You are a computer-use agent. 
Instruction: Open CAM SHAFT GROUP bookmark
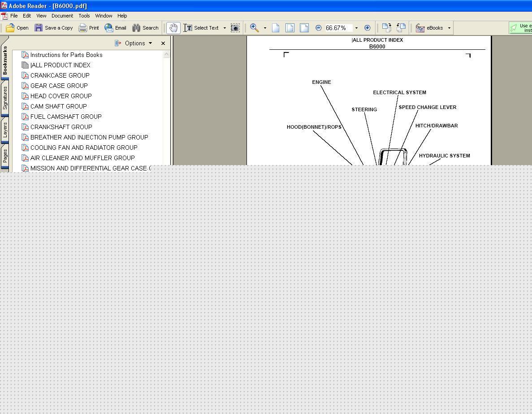click(59, 106)
